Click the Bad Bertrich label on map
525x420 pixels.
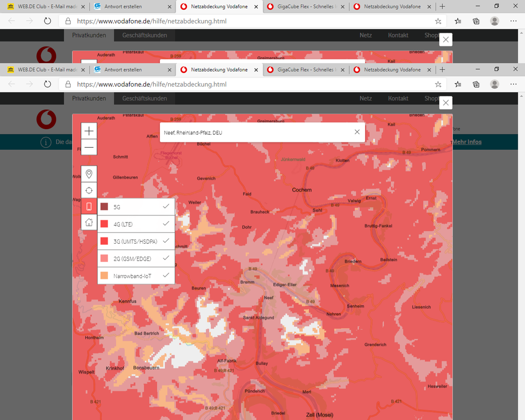pos(147,333)
